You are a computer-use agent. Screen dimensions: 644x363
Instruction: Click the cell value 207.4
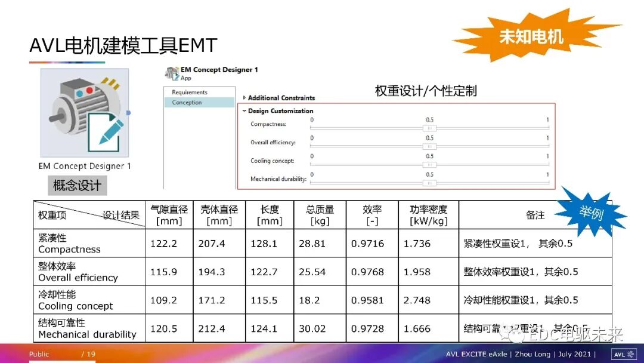pyautogui.click(x=212, y=244)
